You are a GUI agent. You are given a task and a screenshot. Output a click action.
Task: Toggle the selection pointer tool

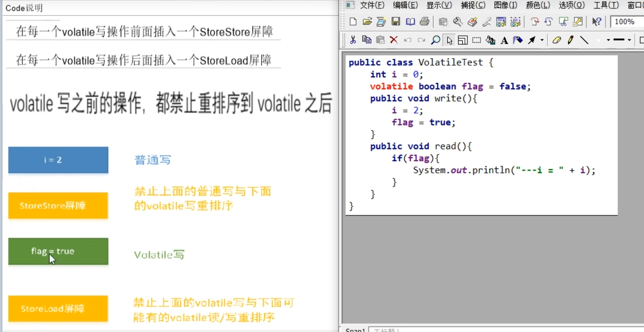coord(449,40)
